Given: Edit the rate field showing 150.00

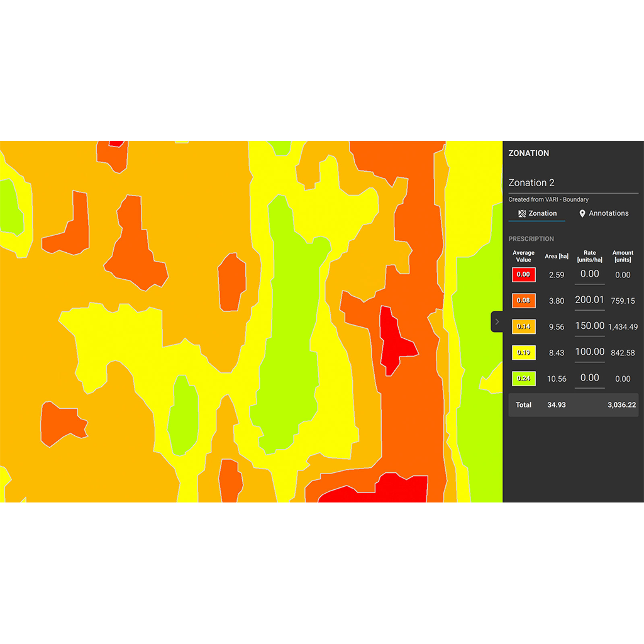Looking at the screenshot, I should pos(589,326).
